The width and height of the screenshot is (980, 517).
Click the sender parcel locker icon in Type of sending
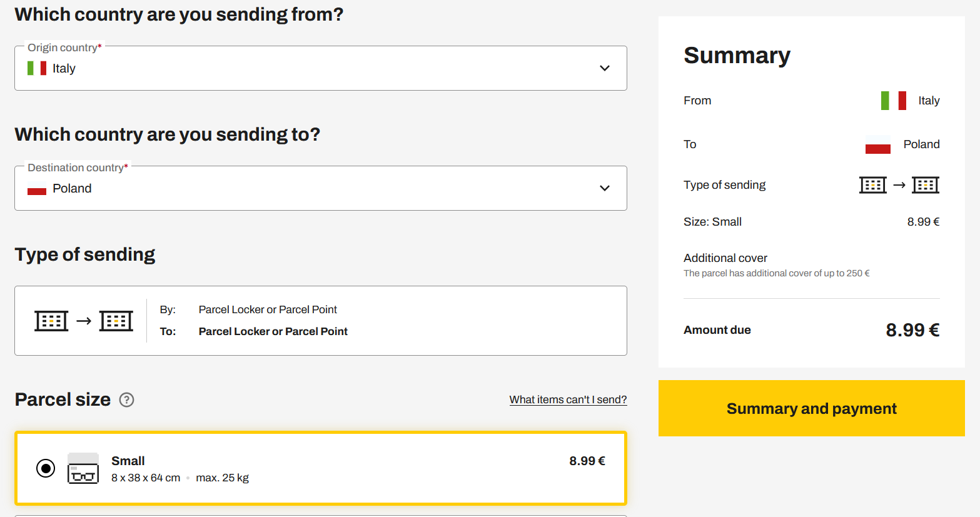[x=51, y=321]
